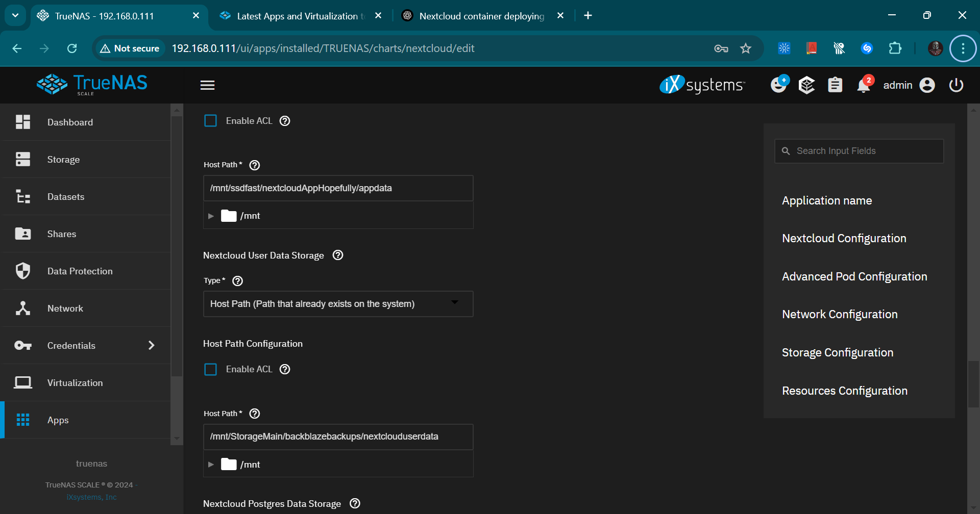
Task: Open Storage in the sidebar
Action: tap(85, 160)
